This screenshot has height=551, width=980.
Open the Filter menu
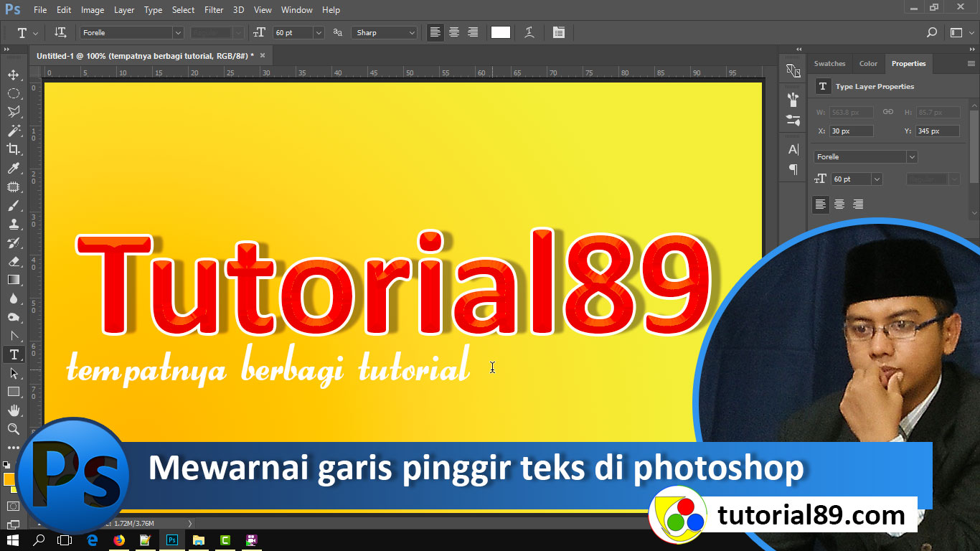[214, 10]
